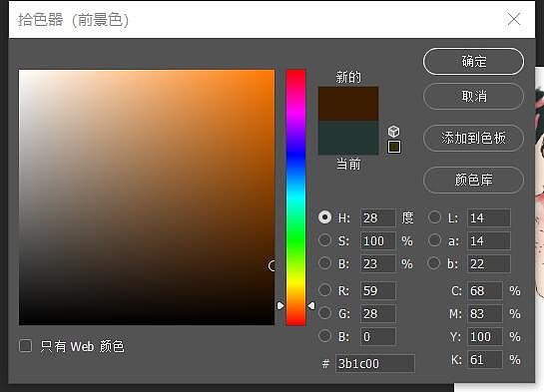The width and height of the screenshot is (544, 392).
Task: Select the L lightness radio button
Action: pyautogui.click(x=435, y=217)
